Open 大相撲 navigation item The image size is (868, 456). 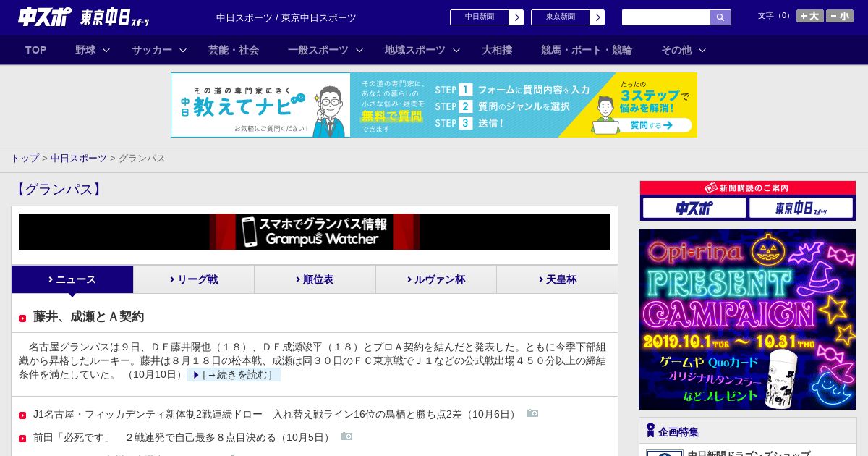497,50
